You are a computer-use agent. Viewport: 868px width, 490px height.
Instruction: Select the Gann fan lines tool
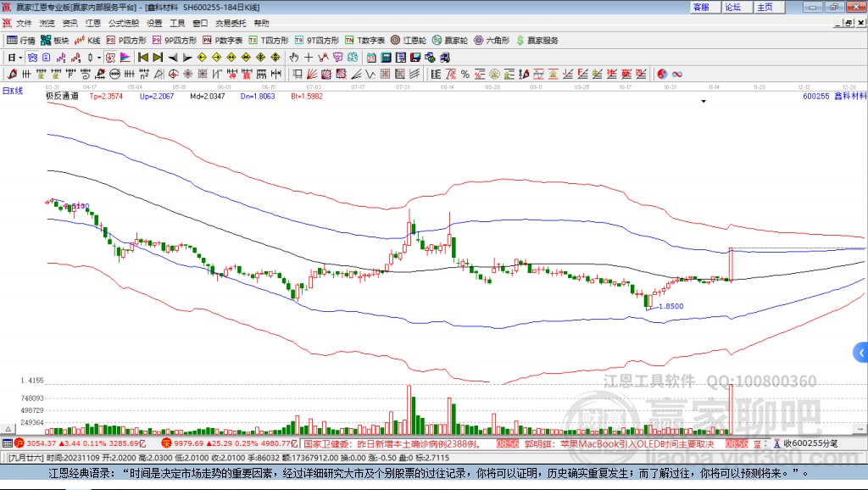pos(312,75)
